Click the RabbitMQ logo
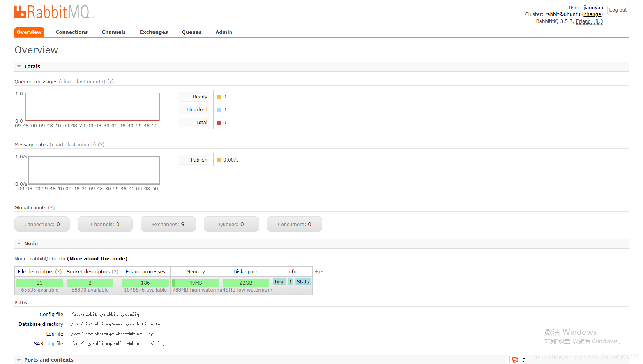The height and width of the screenshot is (364, 643). click(x=54, y=12)
